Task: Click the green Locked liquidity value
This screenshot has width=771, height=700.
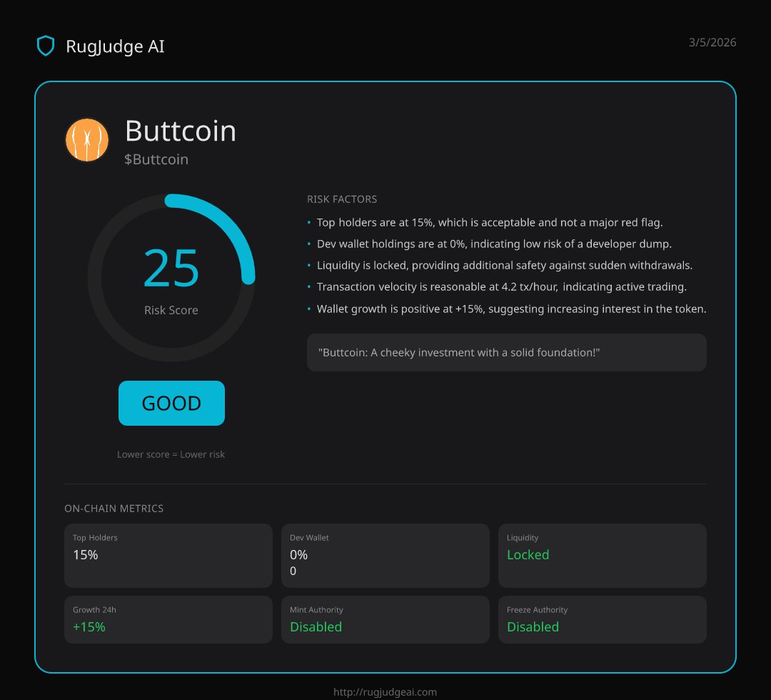Action: point(528,555)
